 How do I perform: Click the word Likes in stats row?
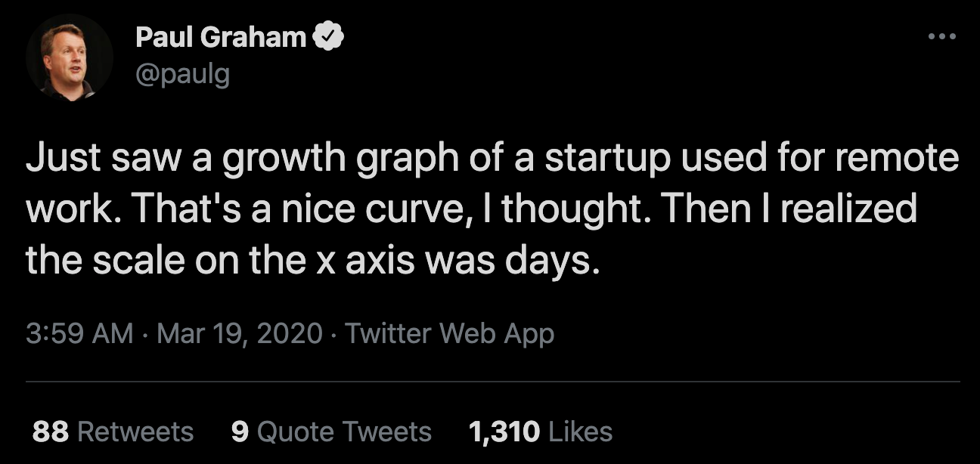click(580, 432)
